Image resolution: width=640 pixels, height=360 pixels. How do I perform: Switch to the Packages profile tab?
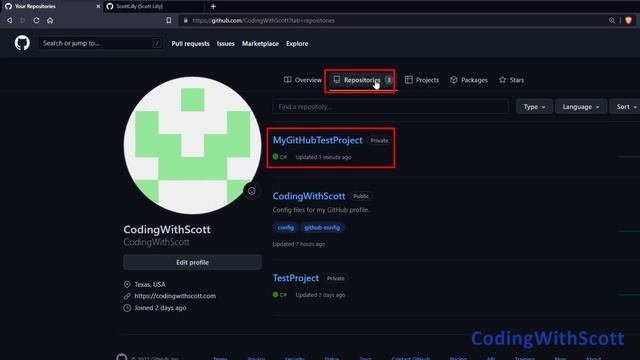pos(469,80)
